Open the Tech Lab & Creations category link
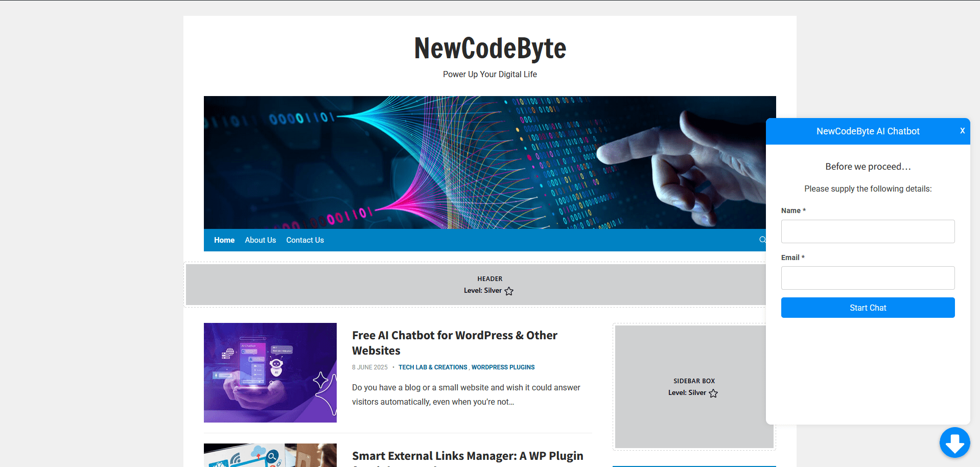This screenshot has width=980, height=467. (433, 367)
